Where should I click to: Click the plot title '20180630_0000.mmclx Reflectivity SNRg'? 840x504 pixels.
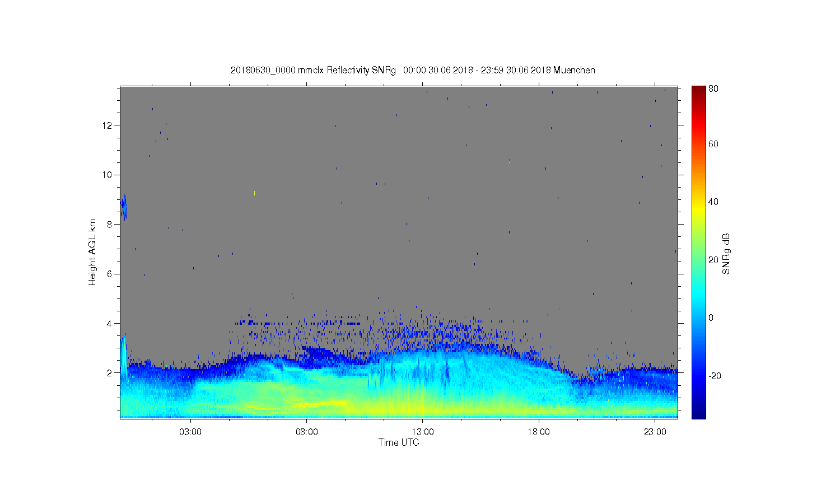tap(313, 71)
